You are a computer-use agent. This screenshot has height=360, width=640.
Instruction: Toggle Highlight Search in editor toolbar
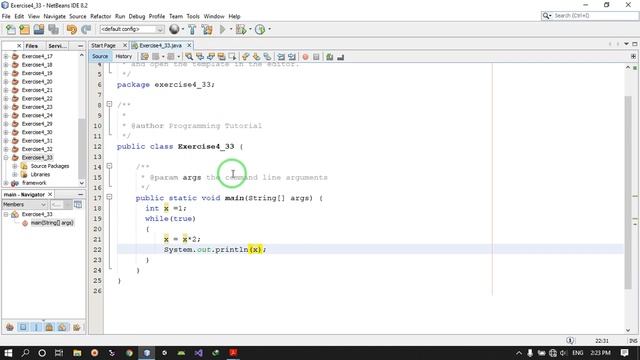(221, 57)
